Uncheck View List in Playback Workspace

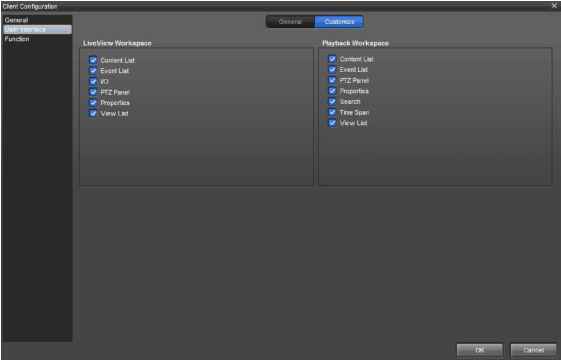332,123
